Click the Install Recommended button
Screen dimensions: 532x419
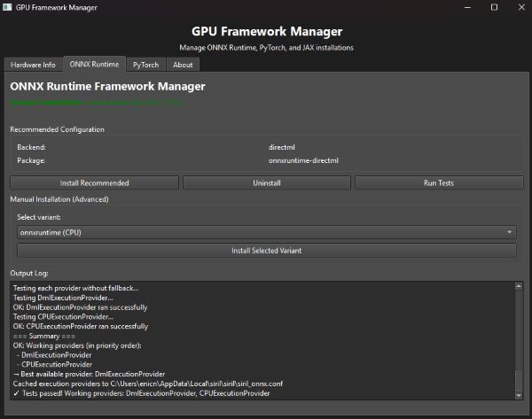(x=95, y=182)
